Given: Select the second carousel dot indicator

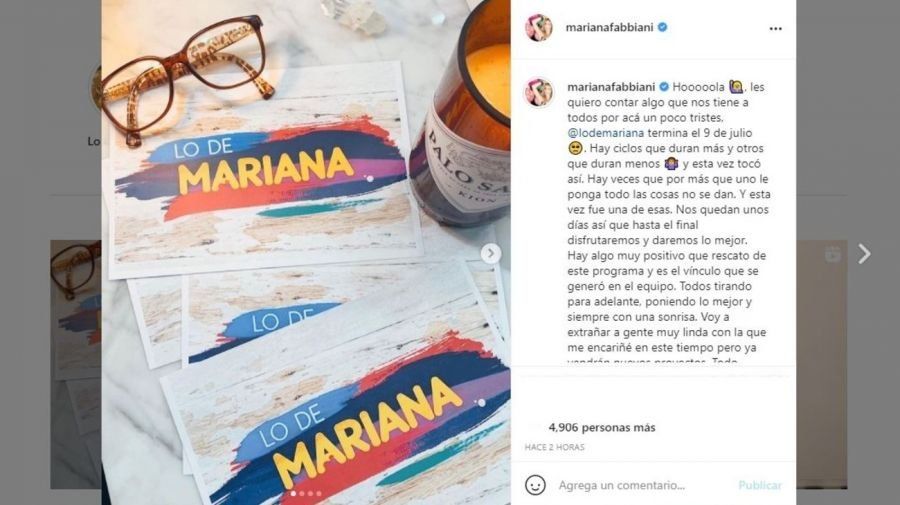Looking at the screenshot, I should 302,494.
